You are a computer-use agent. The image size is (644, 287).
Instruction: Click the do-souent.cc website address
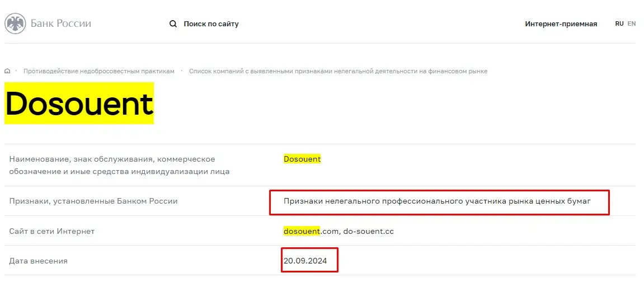click(x=369, y=231)
